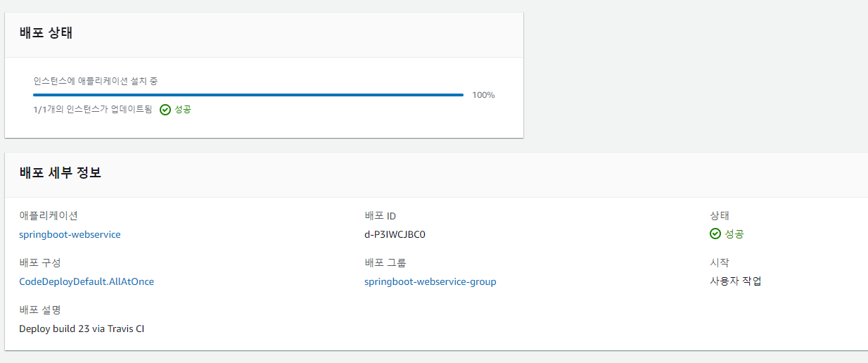The width and height of the screenshot is (868, 363).
Task: Click the green check icon under 상태
Action: point(715,234)
